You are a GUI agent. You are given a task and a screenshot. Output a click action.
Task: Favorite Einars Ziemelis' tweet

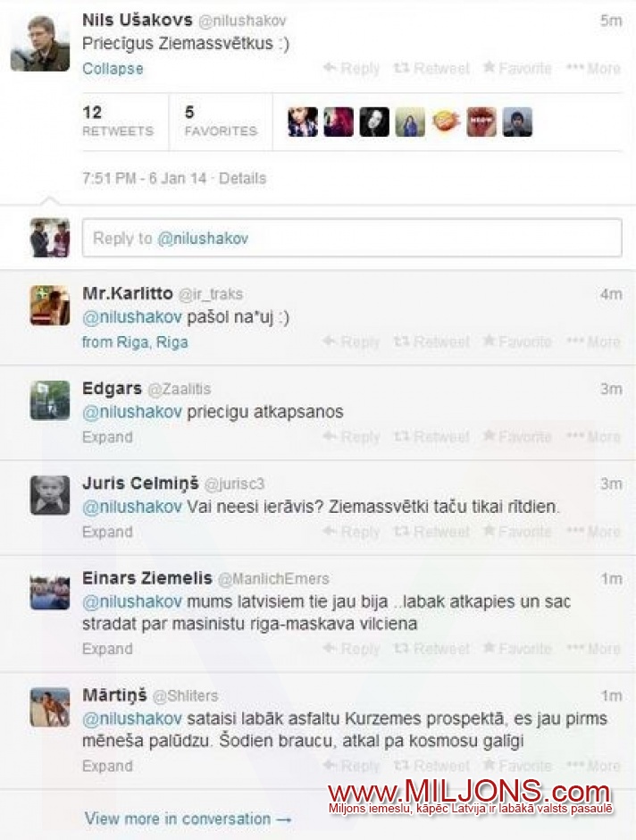[516, 649]
